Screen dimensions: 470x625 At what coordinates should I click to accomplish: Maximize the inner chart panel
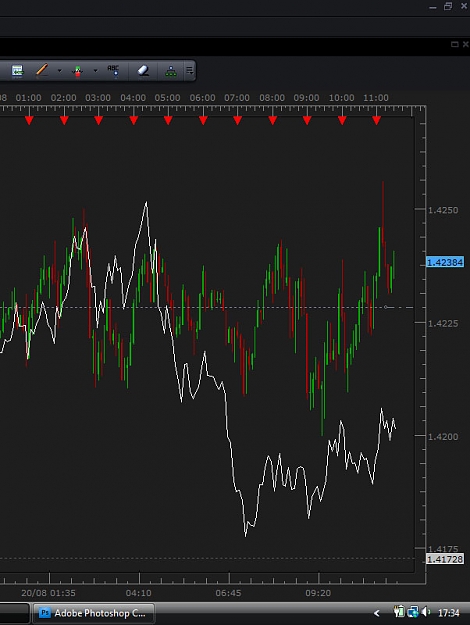pos(454,44)
